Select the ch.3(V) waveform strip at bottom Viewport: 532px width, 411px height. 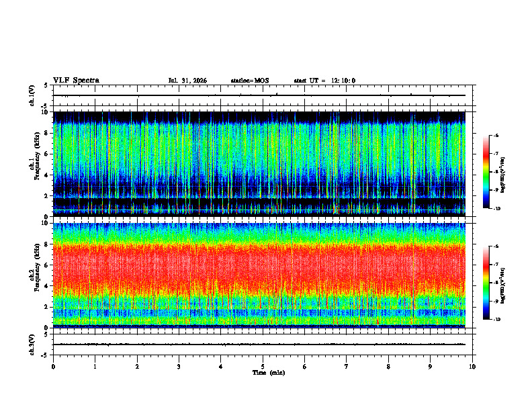(x=259, y=345)
